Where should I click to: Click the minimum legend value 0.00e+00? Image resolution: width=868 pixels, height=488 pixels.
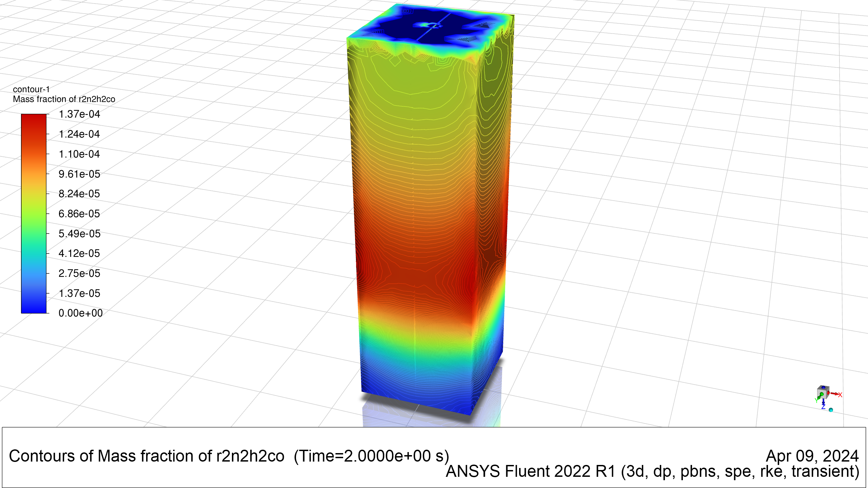pyautogui.click(x=81, y=313)
